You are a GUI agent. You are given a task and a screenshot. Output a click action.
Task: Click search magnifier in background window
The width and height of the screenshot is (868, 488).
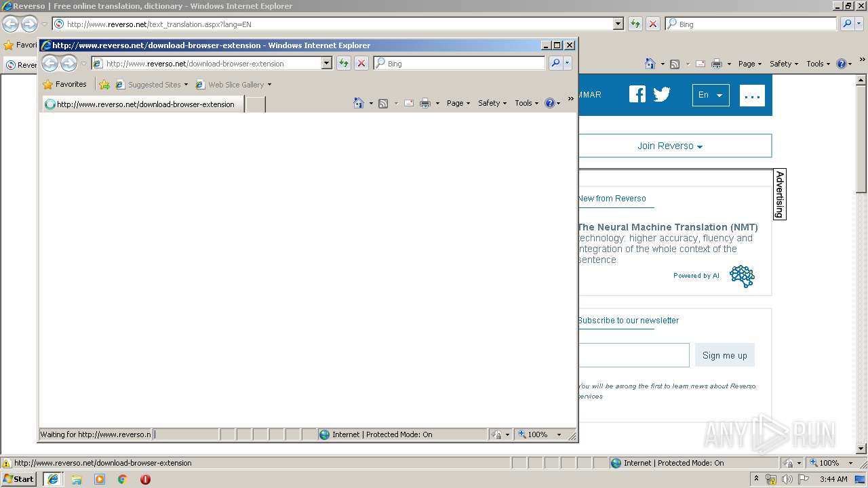pyautogui.click(x=847, y=24)
